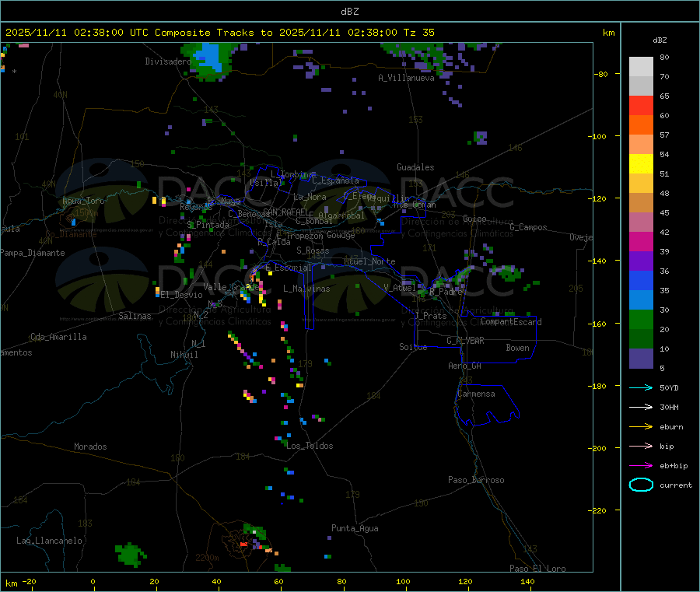
Task: Click the A_Villanueva label
Action: [406, 78]
